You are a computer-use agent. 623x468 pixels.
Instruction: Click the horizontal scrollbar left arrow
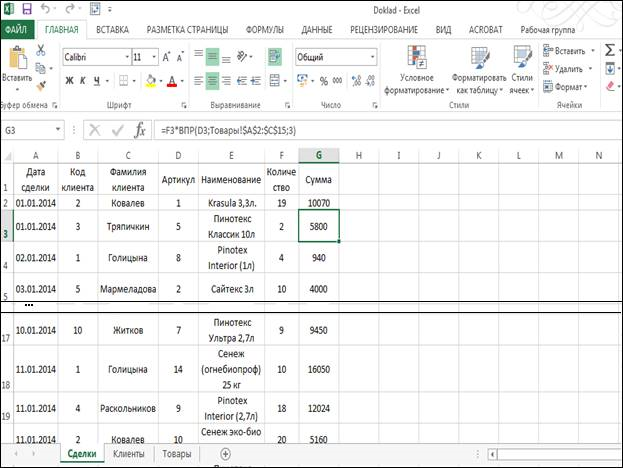(x=492, y=454)
